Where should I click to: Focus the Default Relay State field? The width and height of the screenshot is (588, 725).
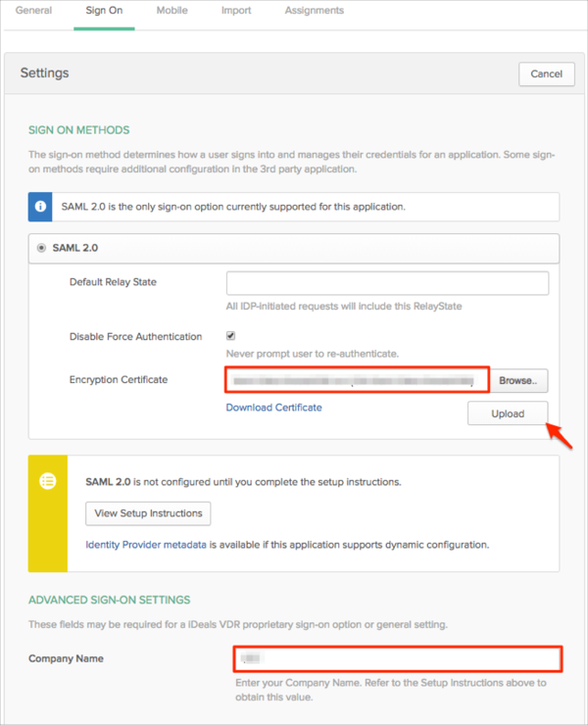pyautogui.click(x=387, y=283)
